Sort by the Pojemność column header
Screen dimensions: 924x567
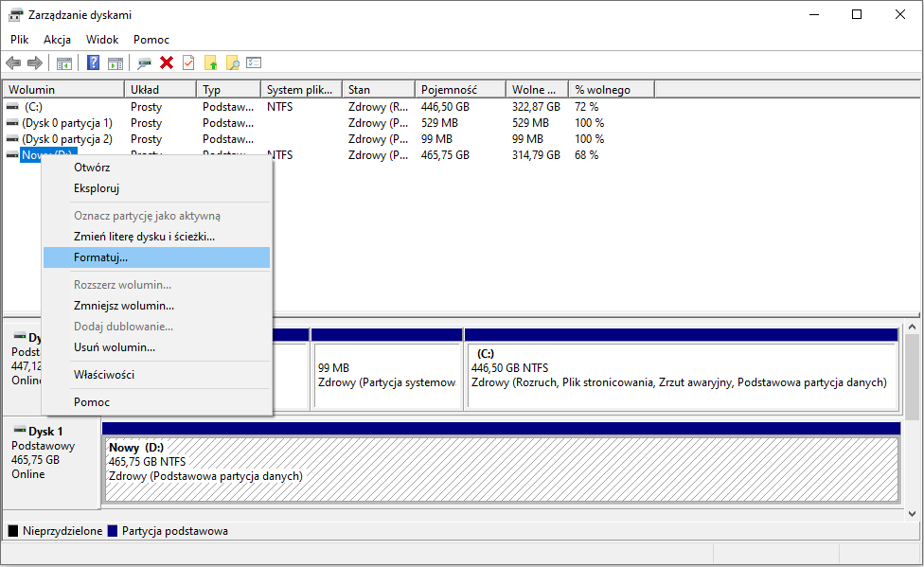(449, 90)
